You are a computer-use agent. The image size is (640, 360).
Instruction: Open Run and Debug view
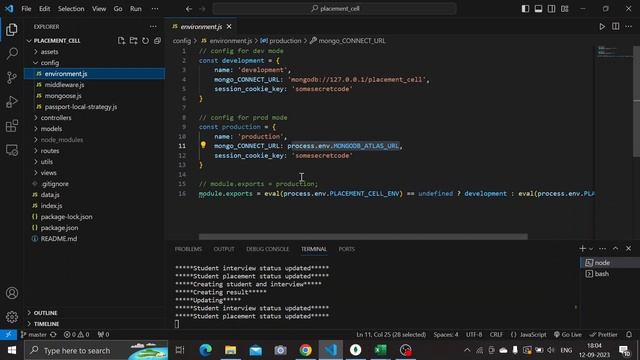pos(12,102)
